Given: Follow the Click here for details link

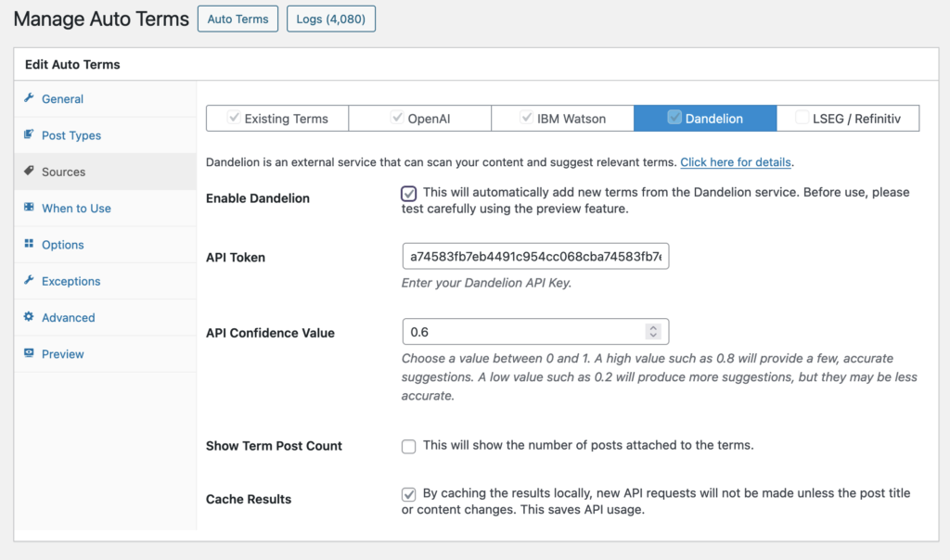Looking at the screenshot, I should pos(736,162).
